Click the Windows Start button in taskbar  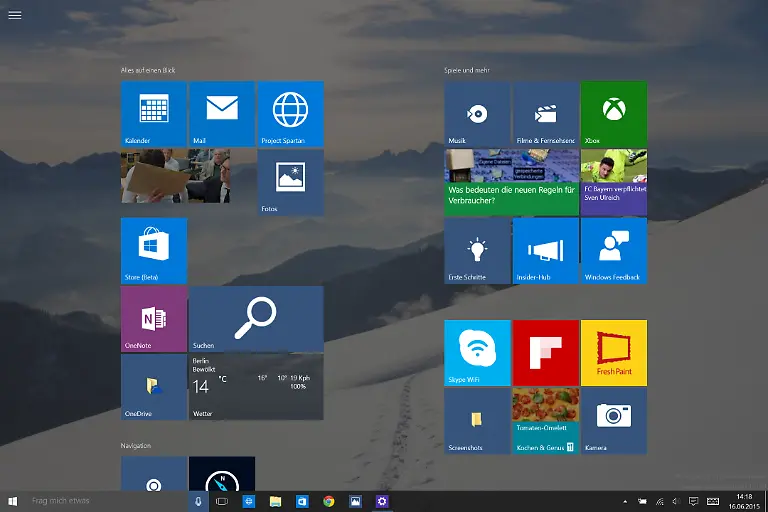[x=13, y=500]
